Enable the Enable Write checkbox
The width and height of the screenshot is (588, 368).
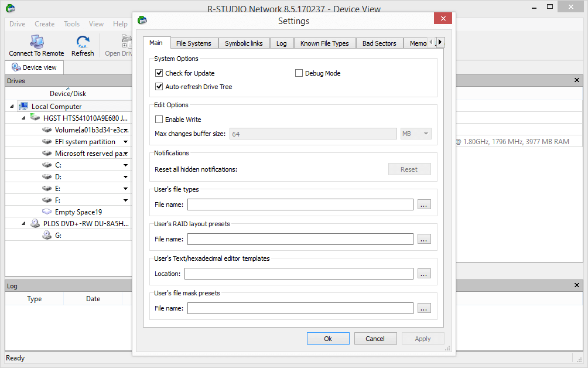(159, 120)
